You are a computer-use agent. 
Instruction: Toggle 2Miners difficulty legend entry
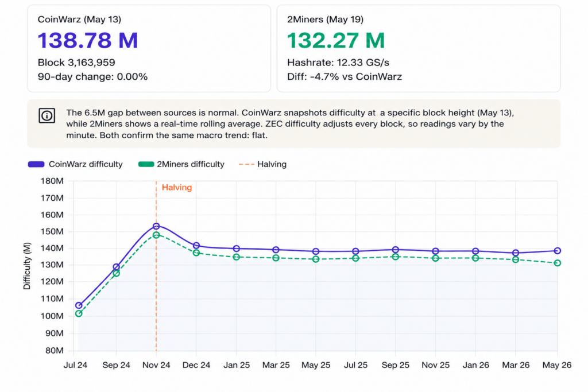point(181,164)
